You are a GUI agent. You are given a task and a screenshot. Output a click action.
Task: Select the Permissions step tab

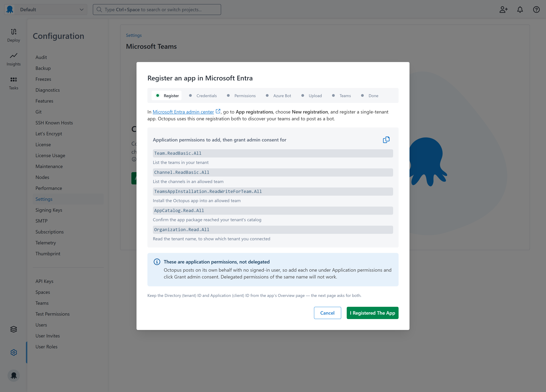point(241,96)
